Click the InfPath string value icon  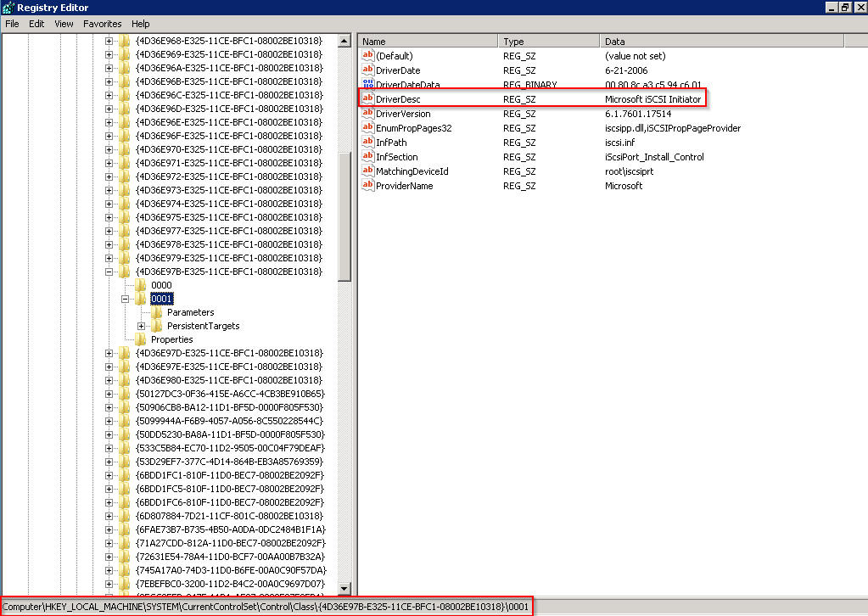point(368,143)
